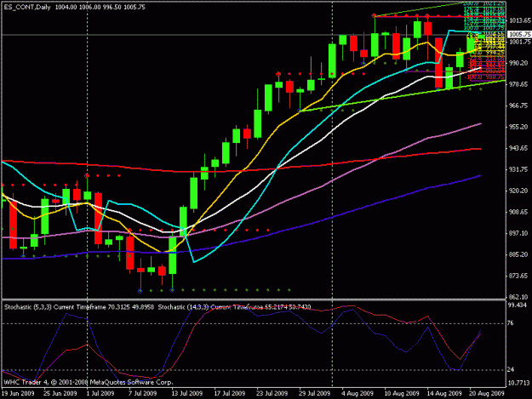Click the 920.20 price axis label

click(518, 191)
